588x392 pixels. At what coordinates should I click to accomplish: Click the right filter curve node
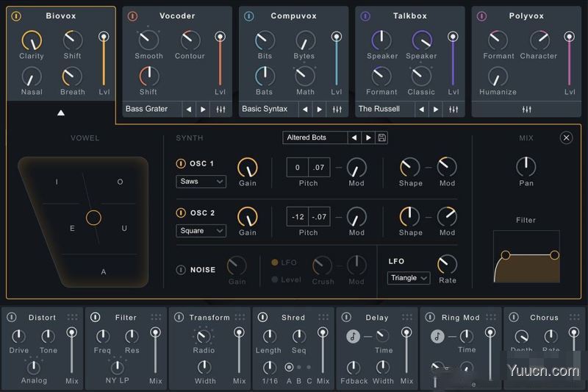tap(554, 255)
